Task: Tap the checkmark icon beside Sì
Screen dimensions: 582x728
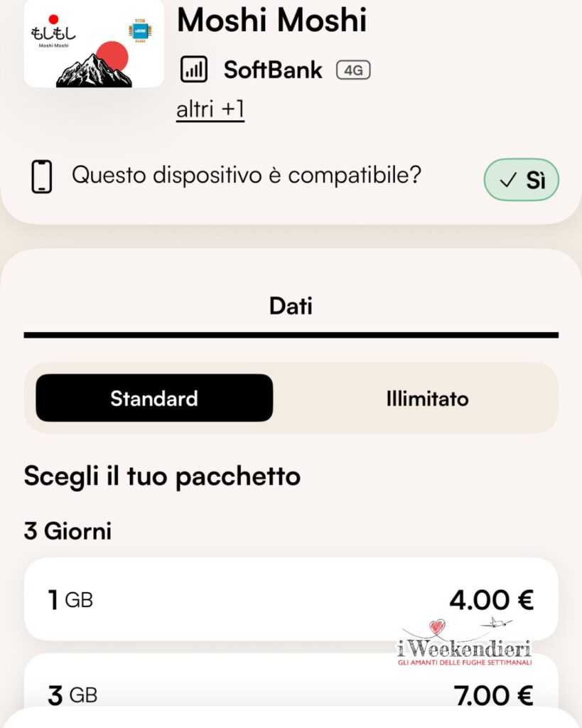Action: (507, 181)
